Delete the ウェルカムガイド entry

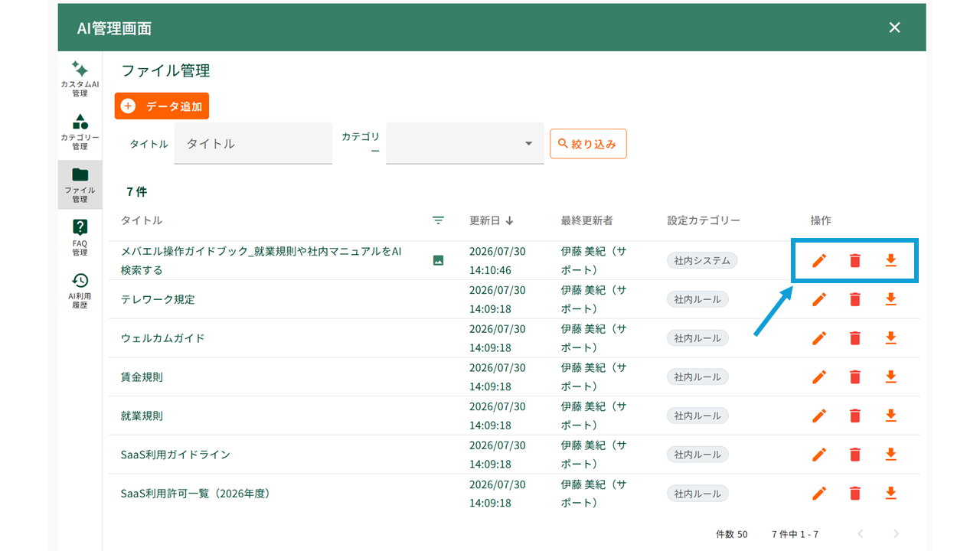pyautogui.click(x=855, y=338)
